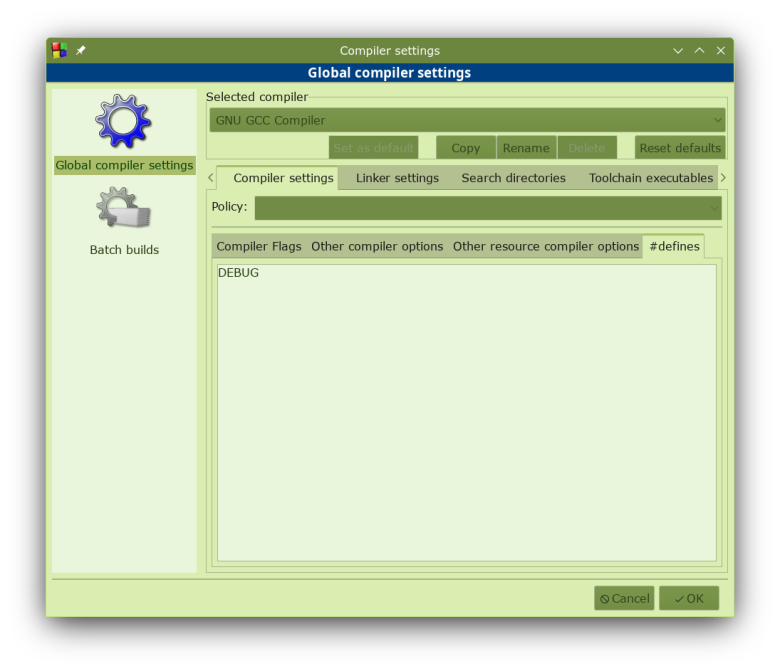
Task: Maximize the Compiler settings window
Action: pos(699,51)
